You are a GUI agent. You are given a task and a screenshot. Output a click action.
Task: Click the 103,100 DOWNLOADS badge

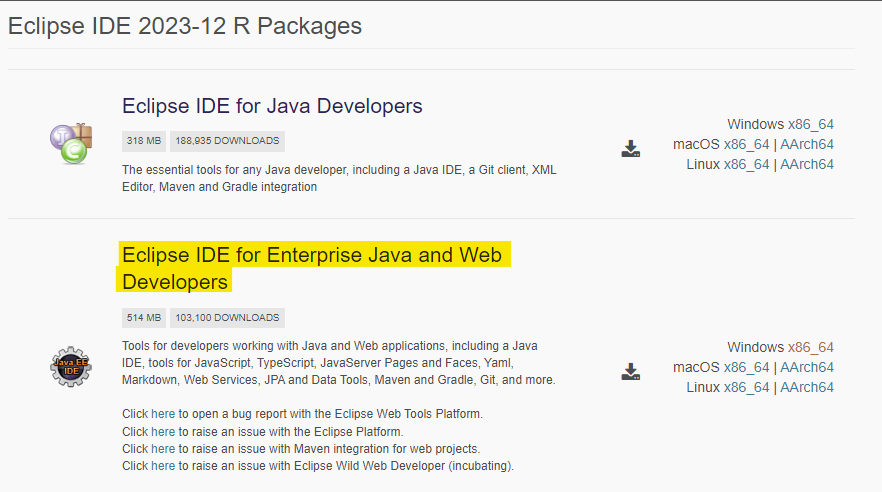pyautogui.click(x=227, y=318)
